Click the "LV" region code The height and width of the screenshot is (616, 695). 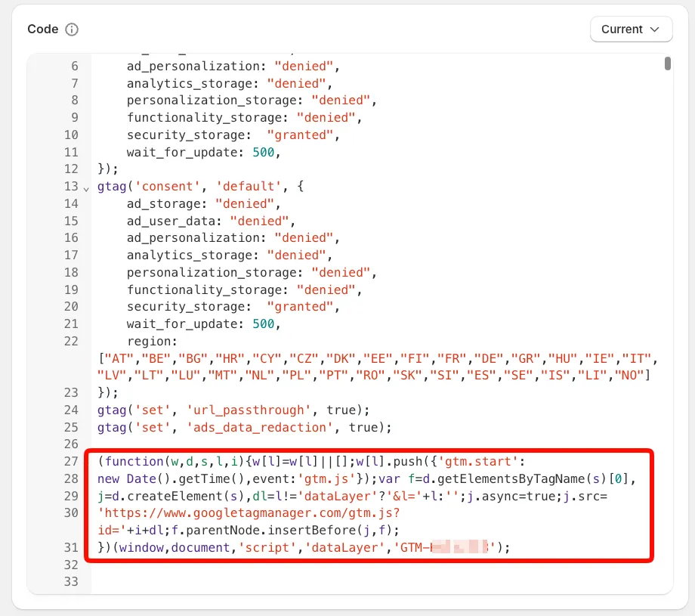[112, 375]
